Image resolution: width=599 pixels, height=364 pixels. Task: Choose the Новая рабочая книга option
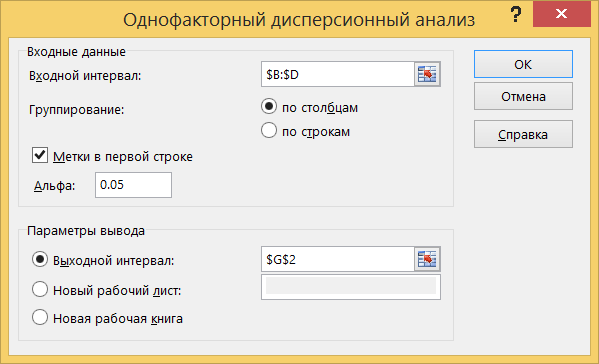click(x=40, y=317)
